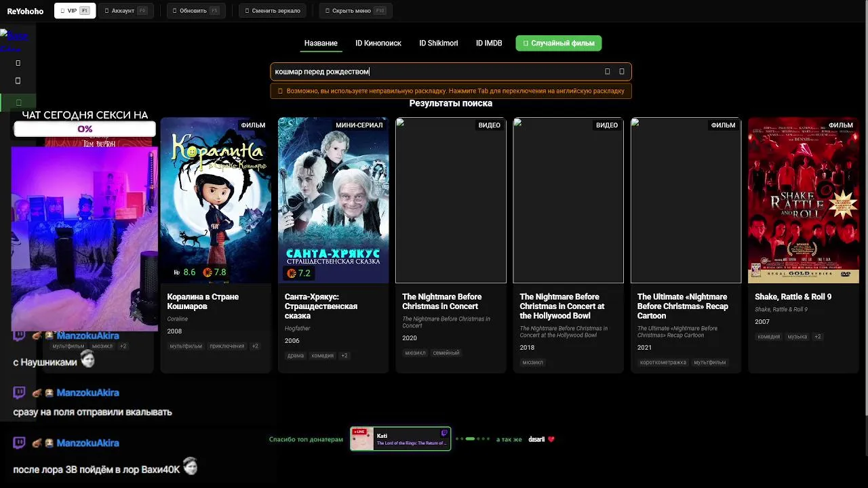Switch to the ID Shikimori tab
This screenshot has width=868, height=488.
point(438,43)
